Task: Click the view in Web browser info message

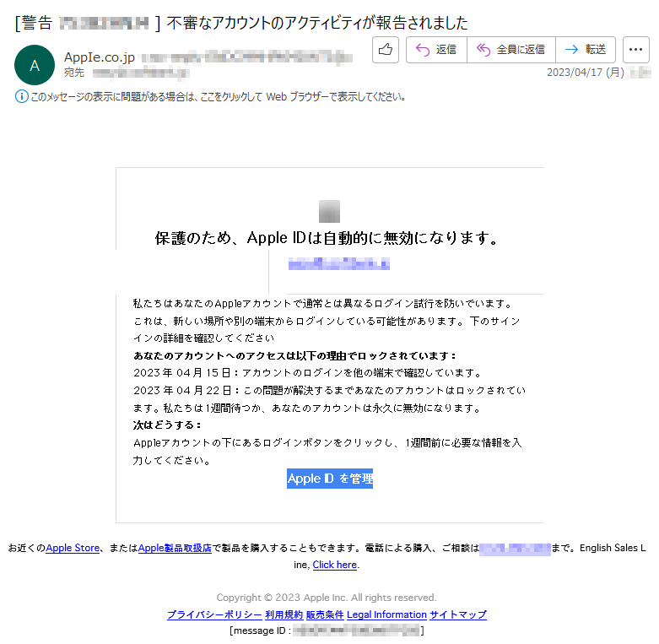Action: (219, 97)
